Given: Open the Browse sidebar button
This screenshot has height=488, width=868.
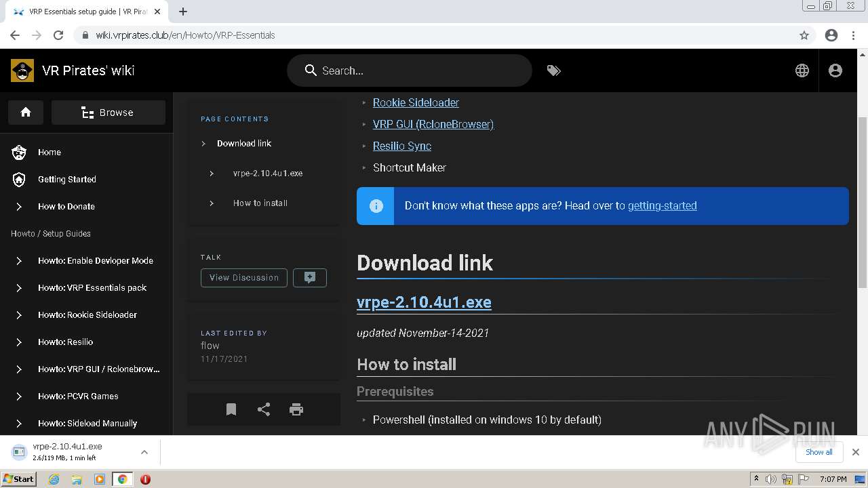Looking at the screenshot, I should tap(108, 113).
